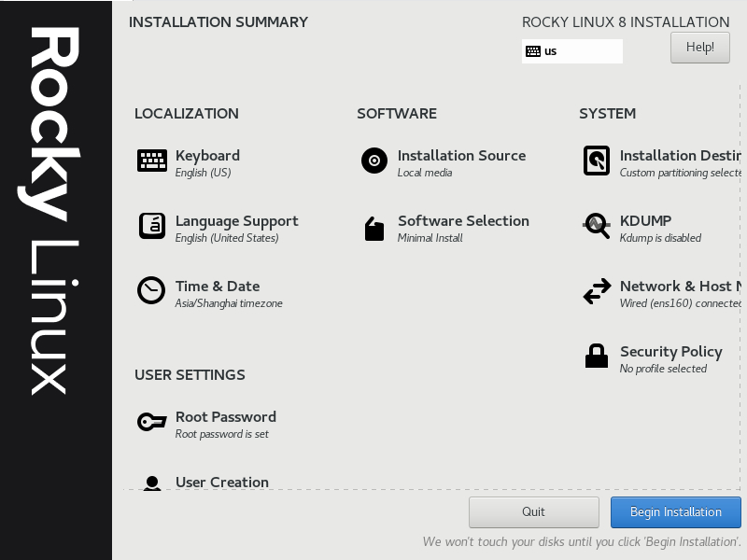Screen dimensions: 747x560
Task: Open the KDUMP configuration
Action: [645, 221]
